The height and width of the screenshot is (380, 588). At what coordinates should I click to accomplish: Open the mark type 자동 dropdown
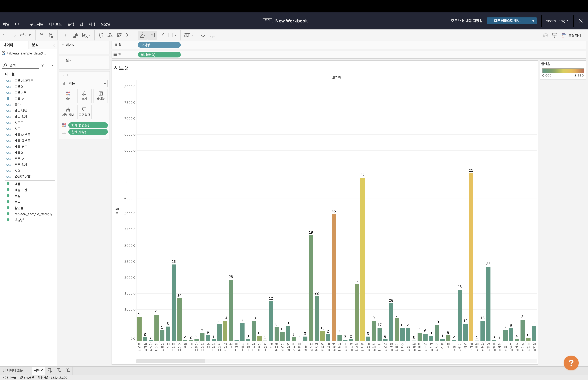click(84, 83)
